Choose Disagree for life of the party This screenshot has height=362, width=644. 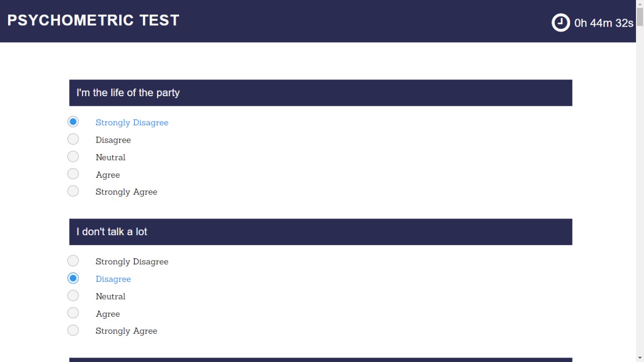73,139
